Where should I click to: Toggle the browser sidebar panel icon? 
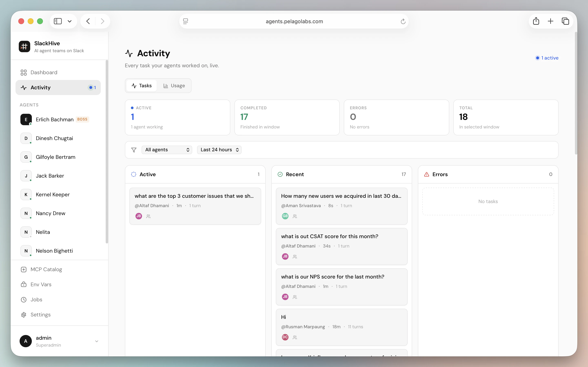pyautogui.click(x=58, y=21)
